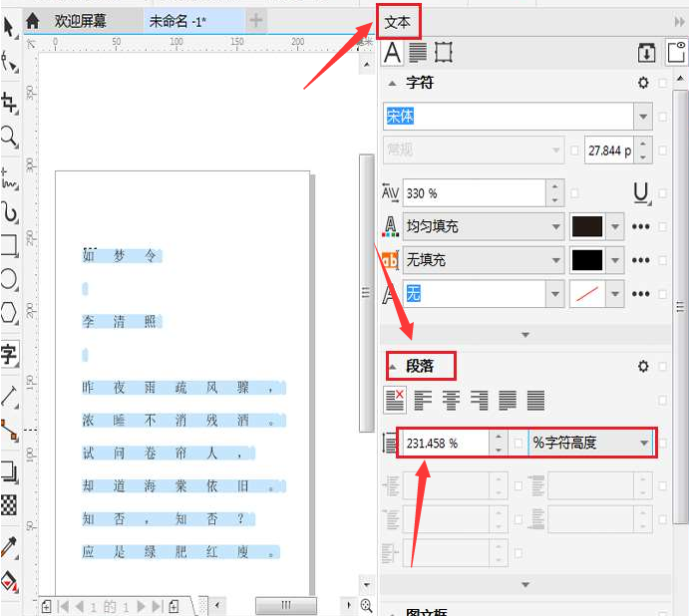The image size is (689, 616).
Task: Select the Artistic media tool
Action: coord(9,212)
